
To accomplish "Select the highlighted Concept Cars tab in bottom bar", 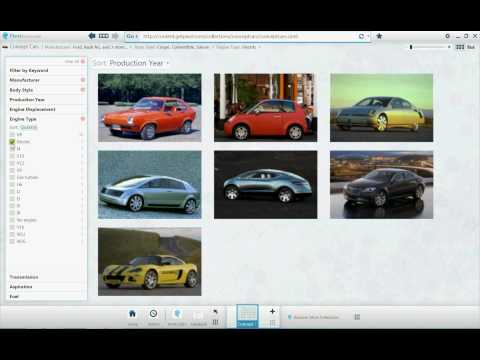I will [247, 316].
